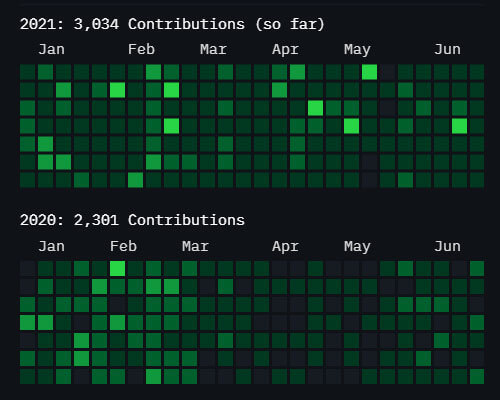
Task: Click bright green cell under Jun in 2021
Action: (x=460, y=126)
